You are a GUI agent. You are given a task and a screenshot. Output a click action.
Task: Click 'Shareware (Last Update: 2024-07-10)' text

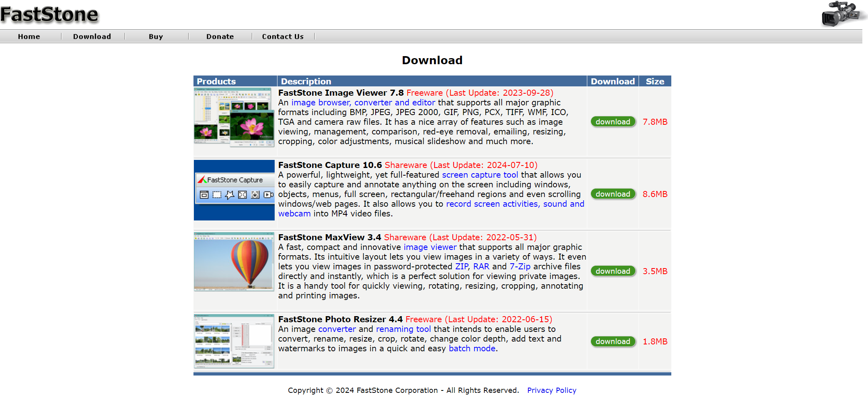(461, 165)
